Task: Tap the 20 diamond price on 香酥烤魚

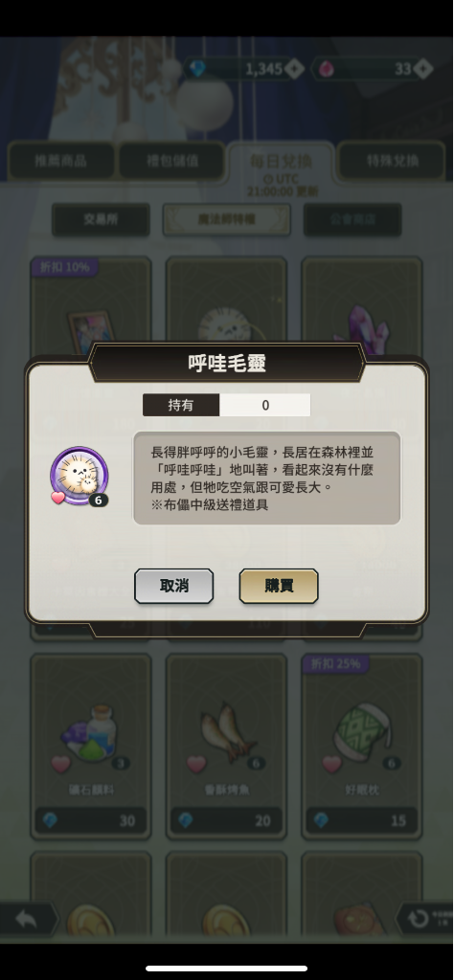Action: (226, 820)
